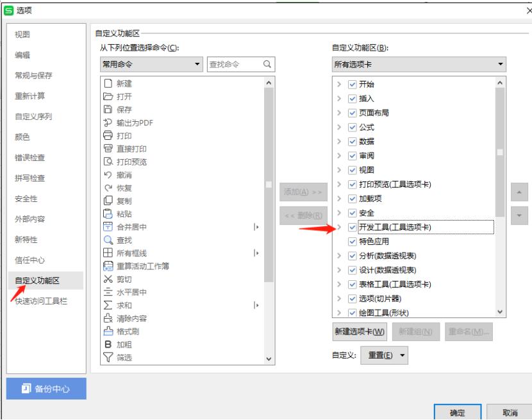
Task: Select the 水平居中 icon
Action: click(x=108, y=292)
